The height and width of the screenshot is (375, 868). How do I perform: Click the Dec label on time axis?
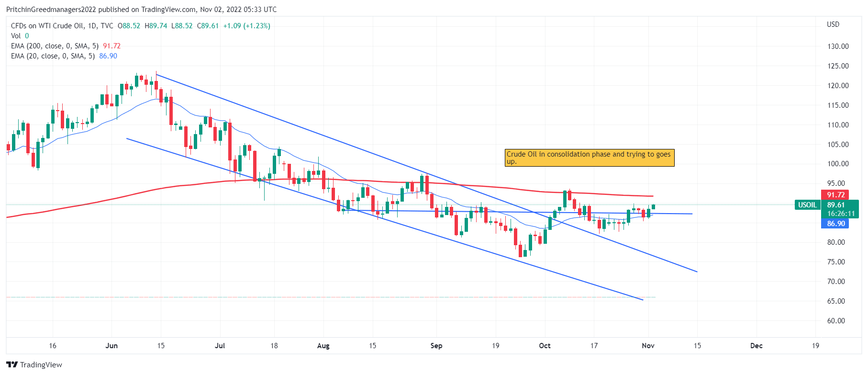(x=757, y=346)
